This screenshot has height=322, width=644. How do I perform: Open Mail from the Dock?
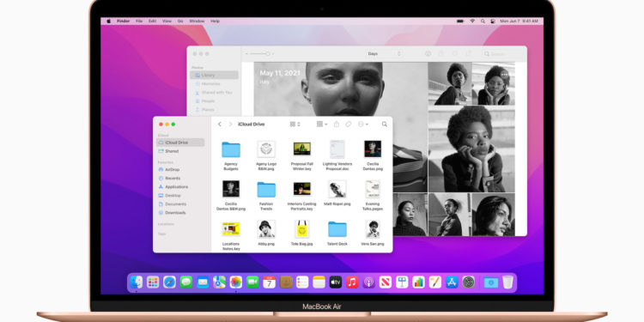coord(203,283)
